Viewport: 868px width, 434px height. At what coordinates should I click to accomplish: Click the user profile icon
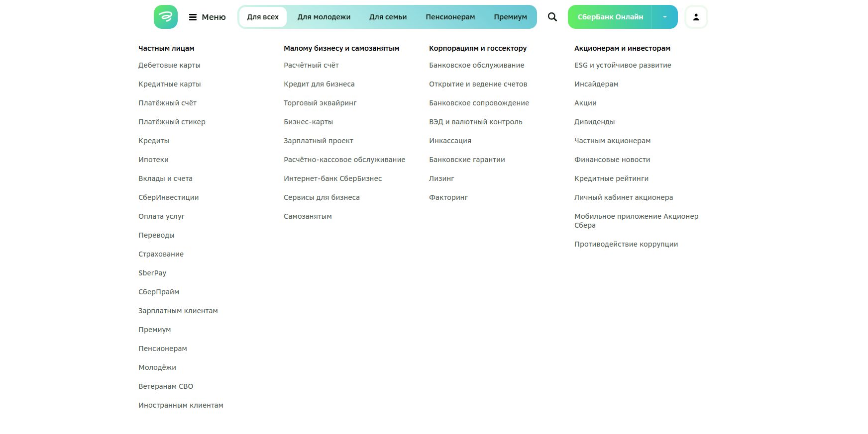[696, 17]
